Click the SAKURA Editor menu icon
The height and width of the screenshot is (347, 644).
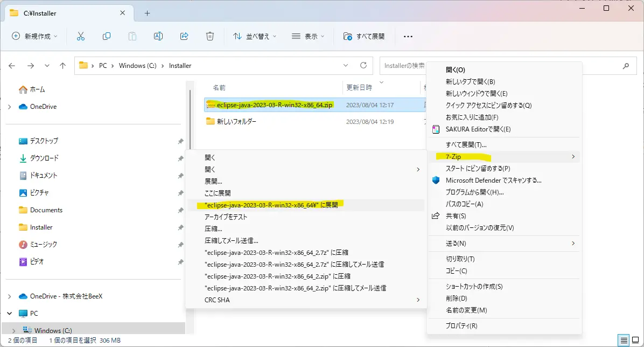point(436,129)
